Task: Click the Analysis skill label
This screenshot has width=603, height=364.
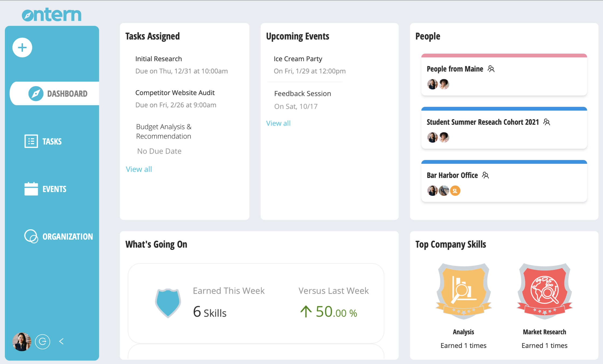Action: pos(463,332)
